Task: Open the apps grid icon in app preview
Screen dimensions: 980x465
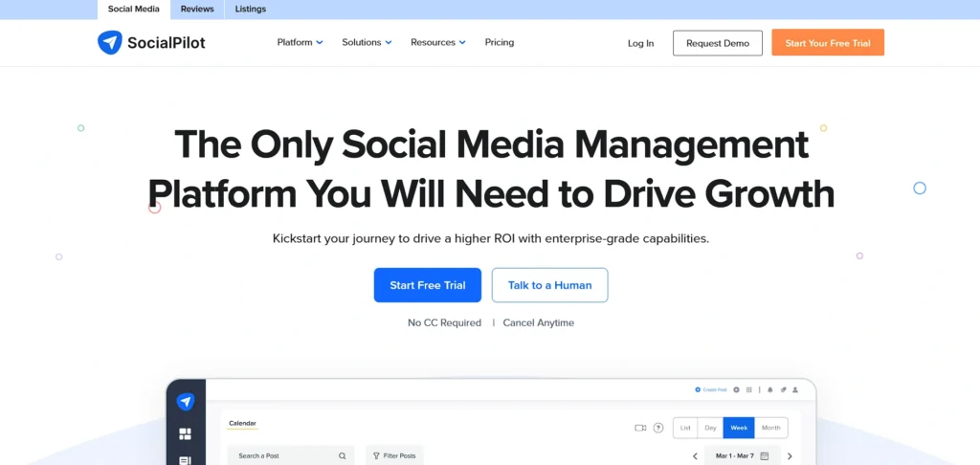Action: click(x=748, y=389)
